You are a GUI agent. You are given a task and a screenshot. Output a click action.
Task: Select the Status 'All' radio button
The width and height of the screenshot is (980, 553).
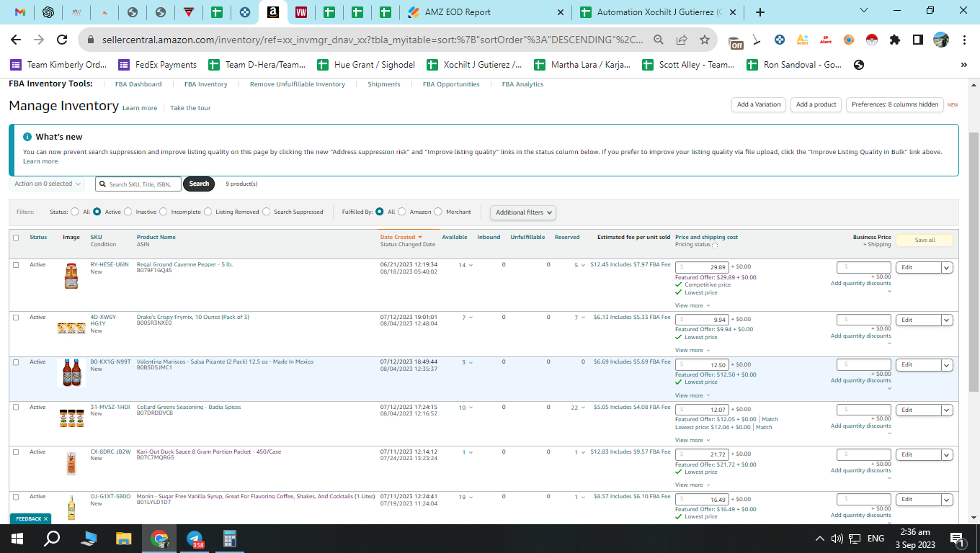point(75,212)
